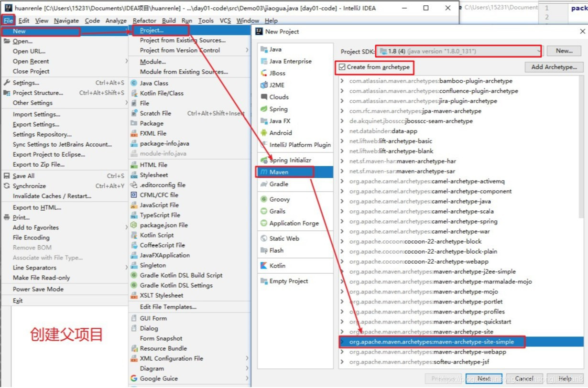Screen dimensions: 588x388
Task: Click the Add Archetype... button
Action: 554,67
